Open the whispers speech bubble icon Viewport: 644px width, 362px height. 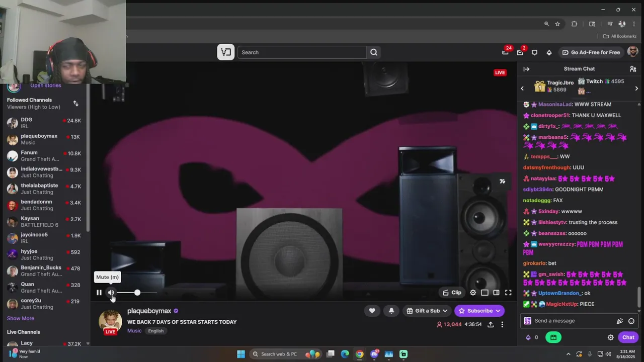534,52
